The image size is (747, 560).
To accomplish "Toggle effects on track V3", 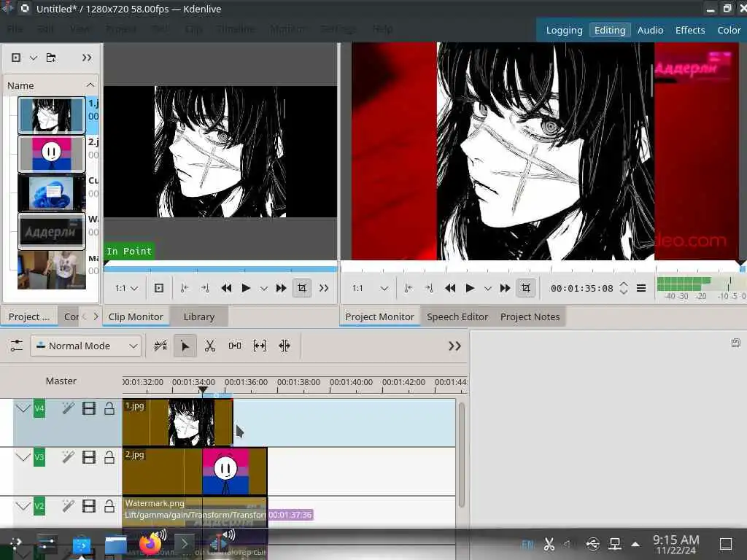I will coord(68,457).
